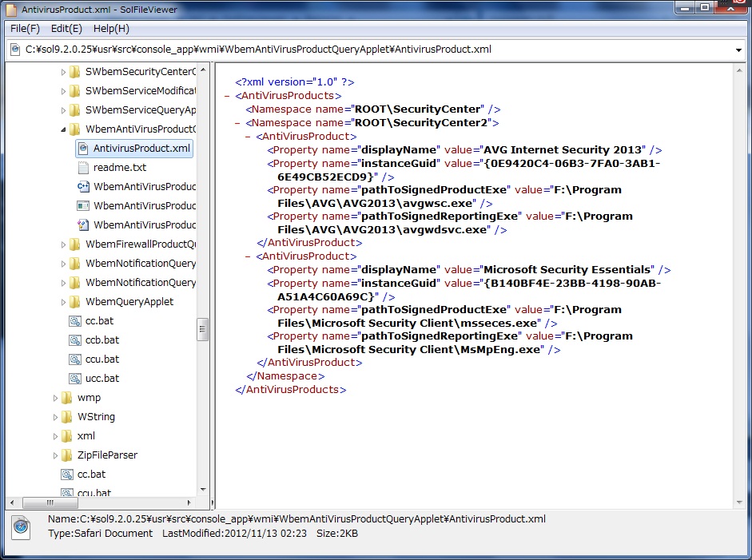Click the ccb.bat batch file icon
The height and width of the screenshot is (560, 752).
point(75,340)
